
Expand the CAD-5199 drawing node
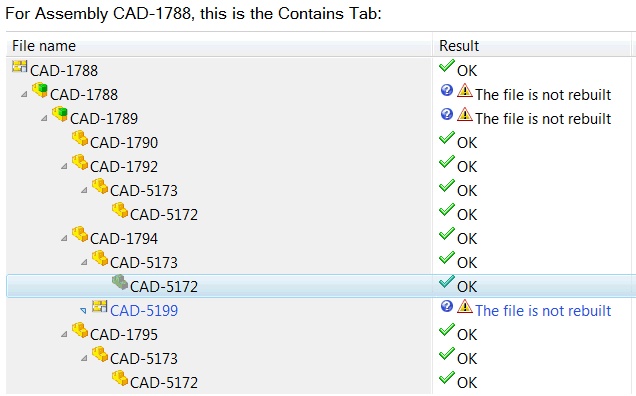pos(84,311)
